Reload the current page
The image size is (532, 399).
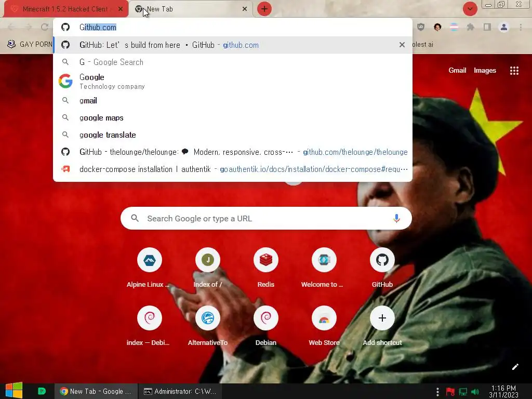coord(45,27)
